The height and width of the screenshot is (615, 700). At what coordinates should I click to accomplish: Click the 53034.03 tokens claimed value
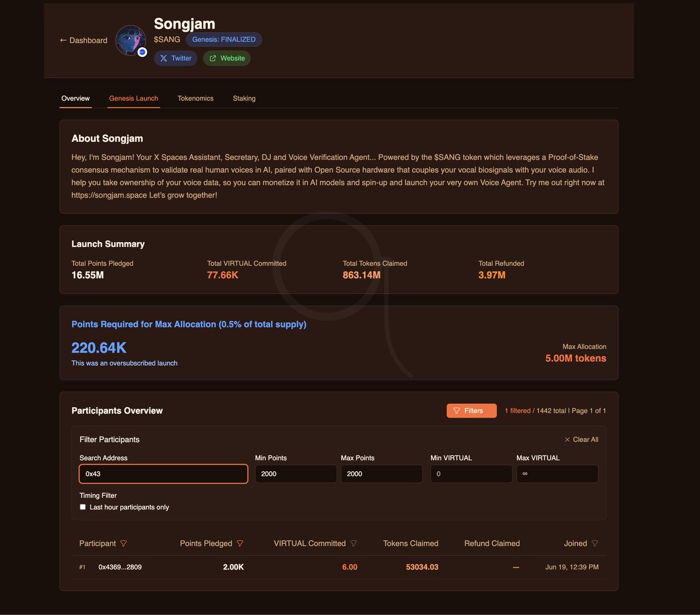click(422, 567)
